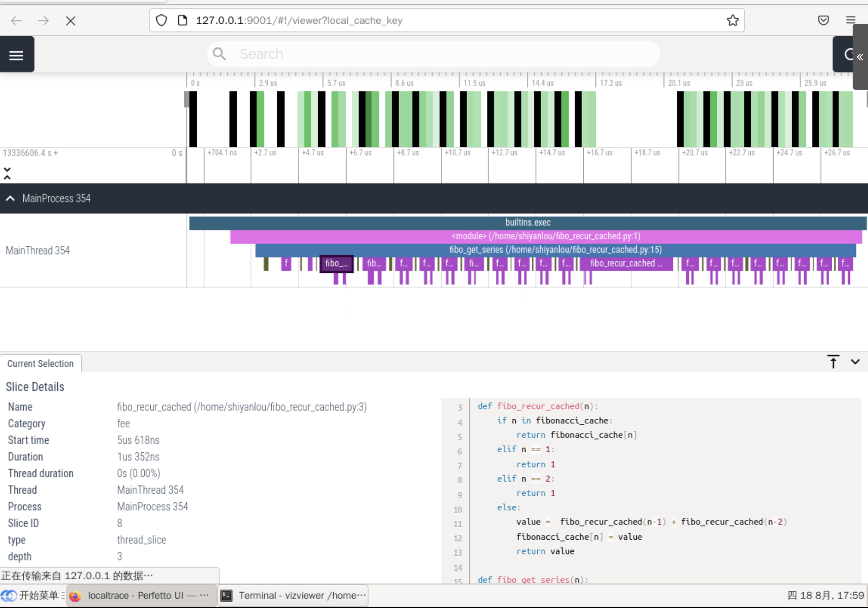Open the Firefox application menu
The image size is (868, 608).
(851, 20)
